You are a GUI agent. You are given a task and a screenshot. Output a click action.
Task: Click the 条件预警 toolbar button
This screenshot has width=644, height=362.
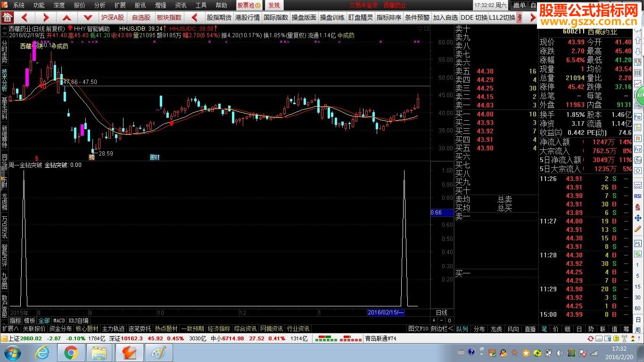tap(417, 17)
